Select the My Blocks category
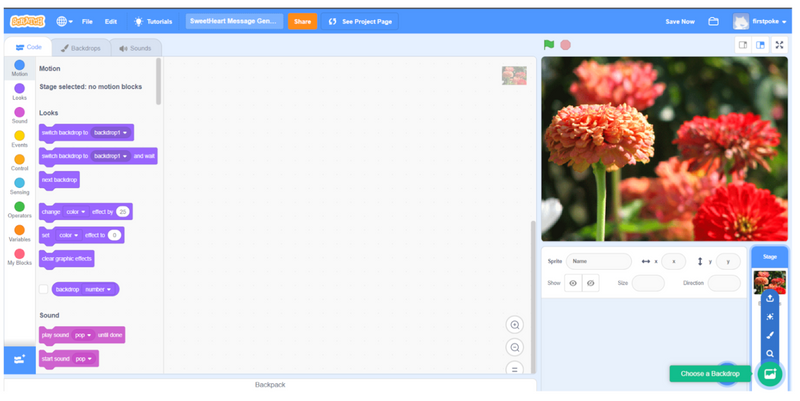 tap(19, 257)
